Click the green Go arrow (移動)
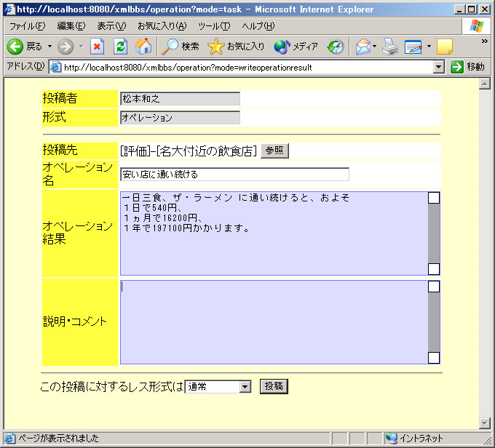The image size is (495, 448). [x=457, y=67]
